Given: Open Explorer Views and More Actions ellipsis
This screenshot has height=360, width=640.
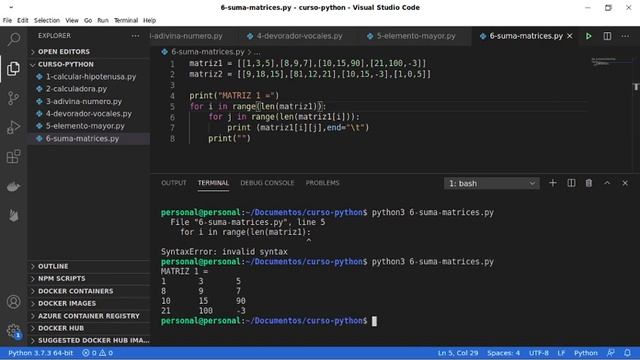Looking at the screenshot, I should click(x=135, y=36).
